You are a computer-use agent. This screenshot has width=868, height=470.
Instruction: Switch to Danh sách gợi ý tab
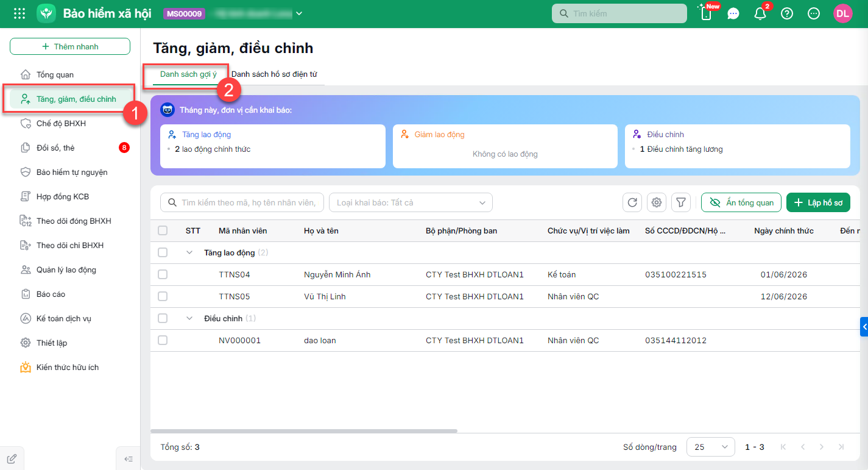coord(188,74)
